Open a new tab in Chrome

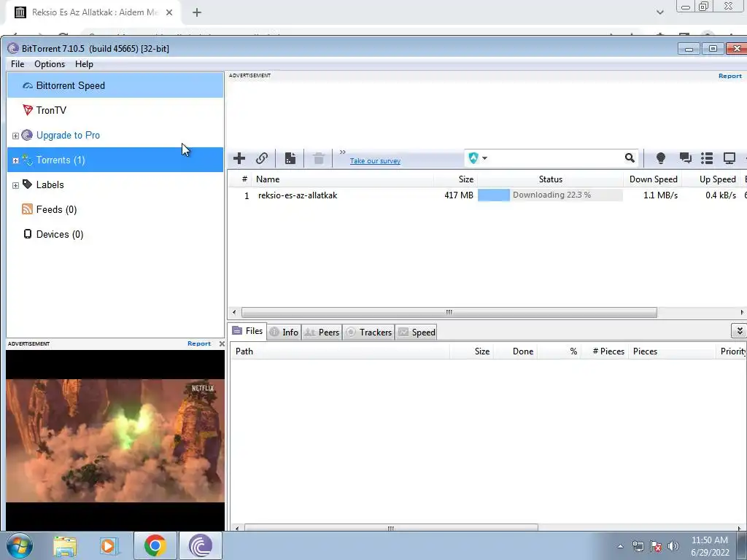pyautogui.click(x=197, y=12)
